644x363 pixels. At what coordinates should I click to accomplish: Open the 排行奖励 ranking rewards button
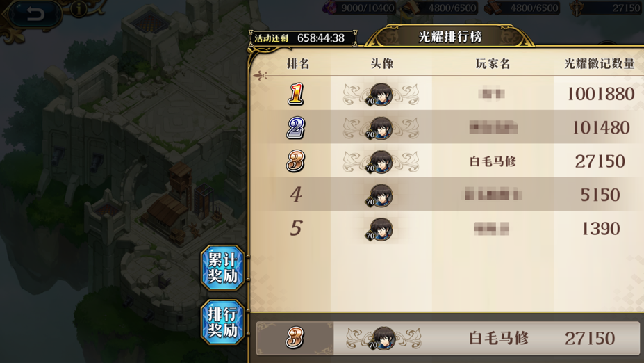pyautogui.click(x=222, y=322)
